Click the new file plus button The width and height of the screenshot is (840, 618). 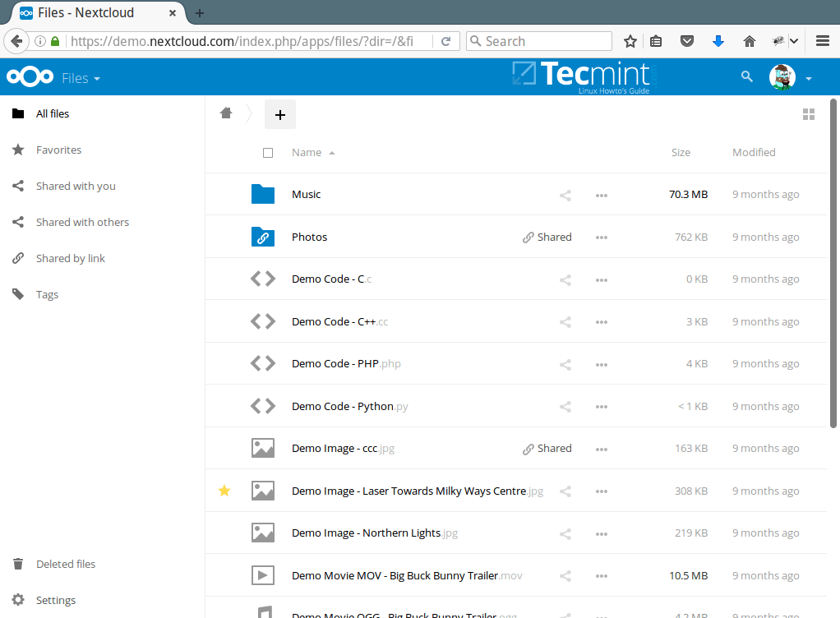pyautogui.click(x=279, y=114)
